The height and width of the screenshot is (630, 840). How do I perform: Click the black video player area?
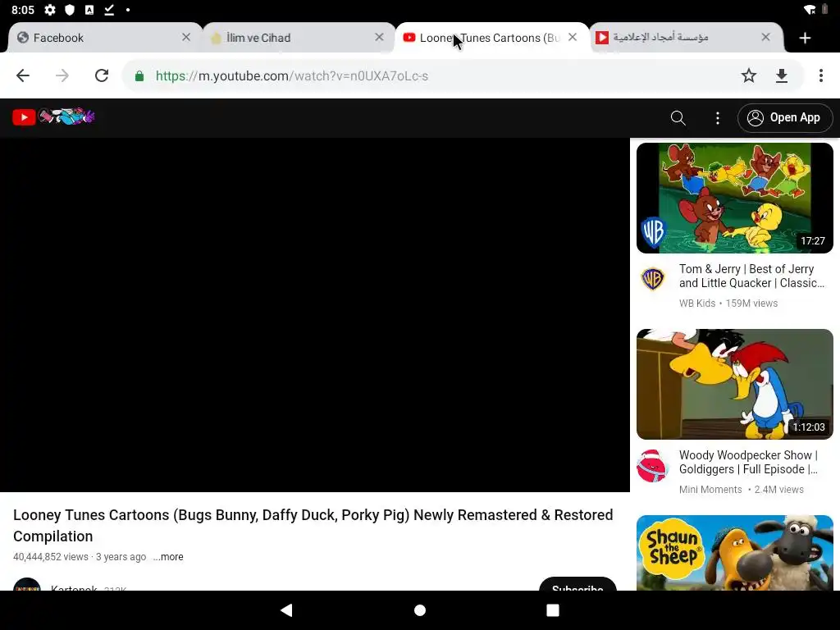[x=315, y=315]
